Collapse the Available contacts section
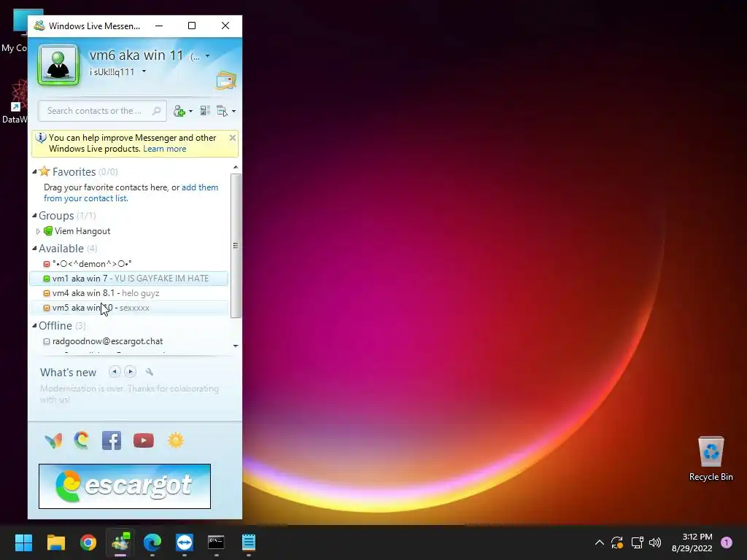This screenshot has width=747, height=560. pyautogui.click(x=34, y=249)
